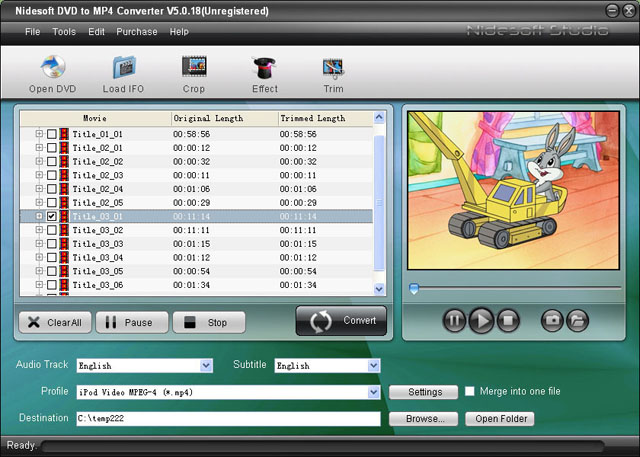Check the Title_01_01 checkbox

click(x=52, y=133)
